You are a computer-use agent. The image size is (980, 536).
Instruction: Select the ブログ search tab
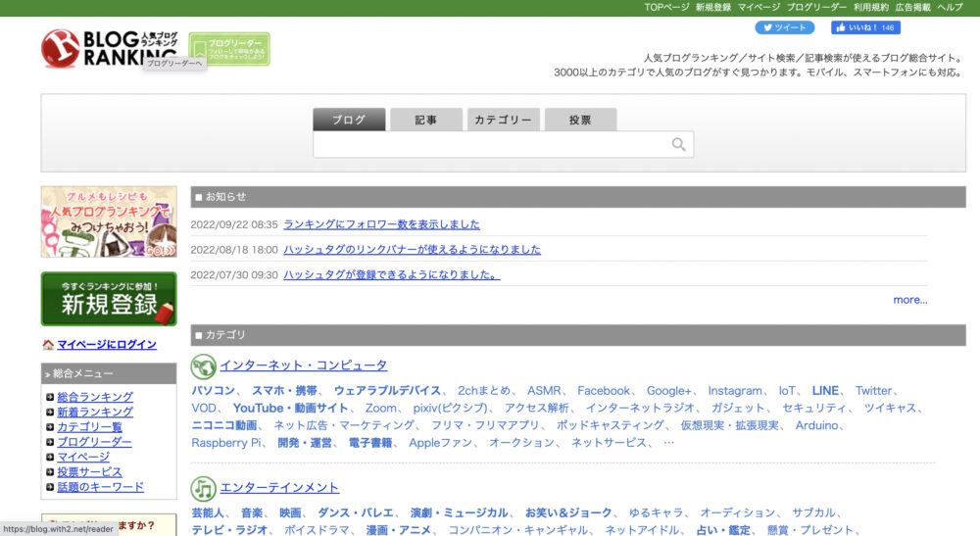coord(349,120)
